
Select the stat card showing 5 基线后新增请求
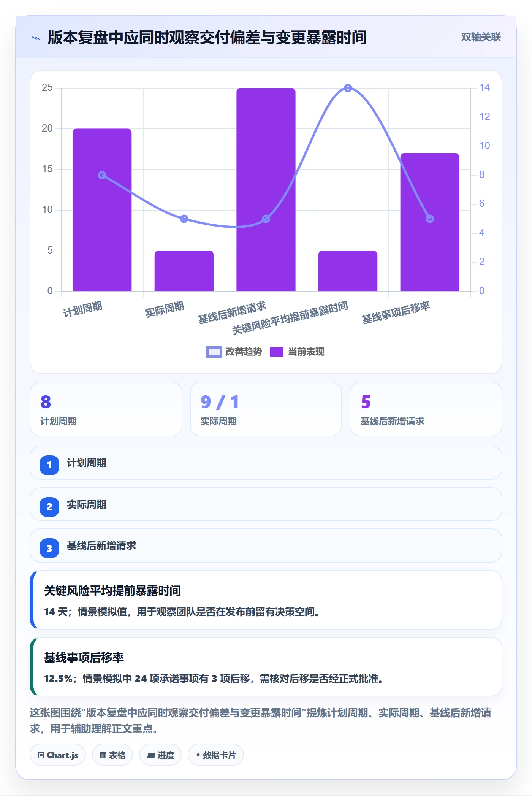[426, 409]
